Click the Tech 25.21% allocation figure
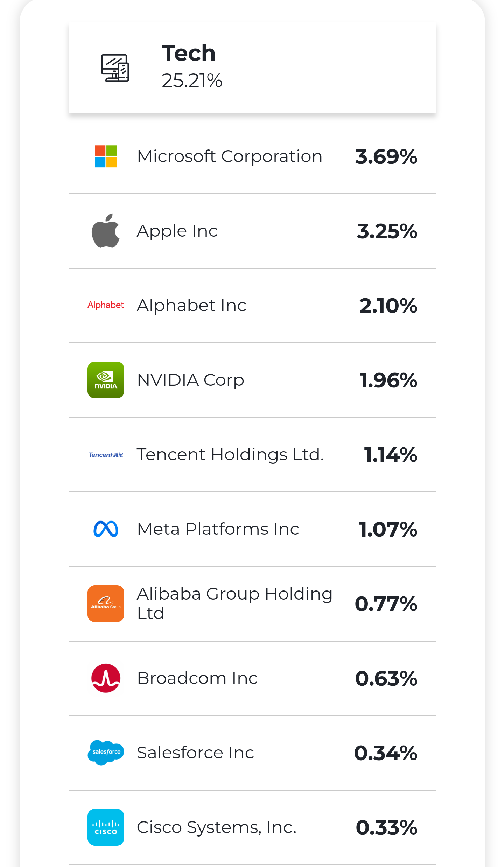Image resolution: width=504 pixels, height=867 pixels. point(192,81)
